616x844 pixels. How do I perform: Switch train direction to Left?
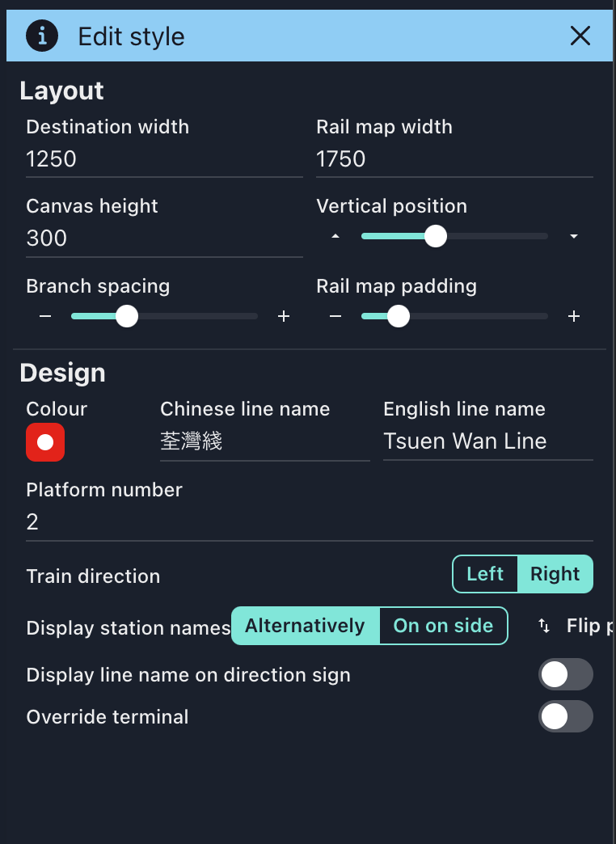pyautogui.click(x=484, y=574)
